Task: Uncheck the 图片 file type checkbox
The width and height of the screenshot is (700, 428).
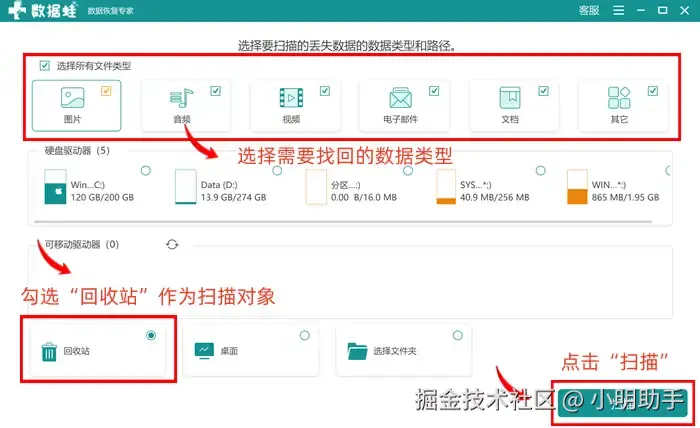Action: [106, 91]
